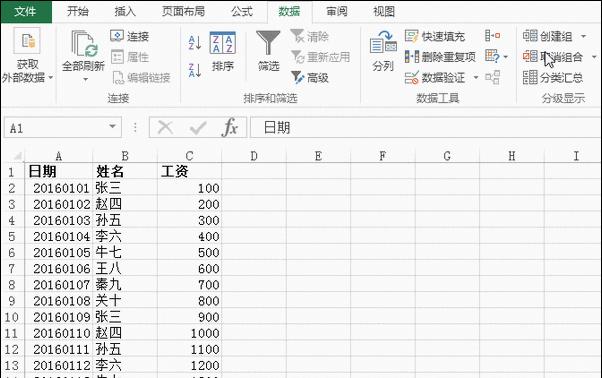The height and width of the screenshot is (378, 602).
Task: Click the Sort Z to A descending icon
Action: 195,70
